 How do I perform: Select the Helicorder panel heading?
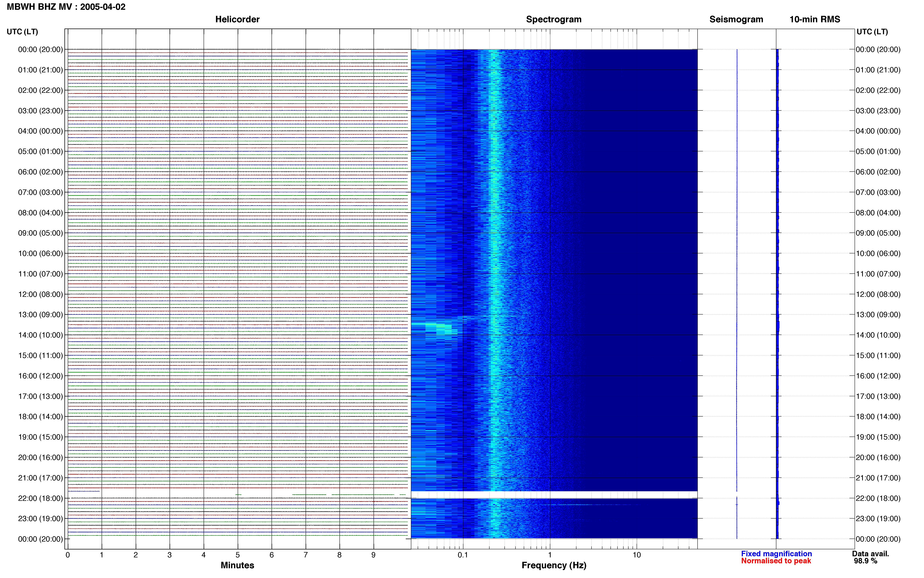237,20
